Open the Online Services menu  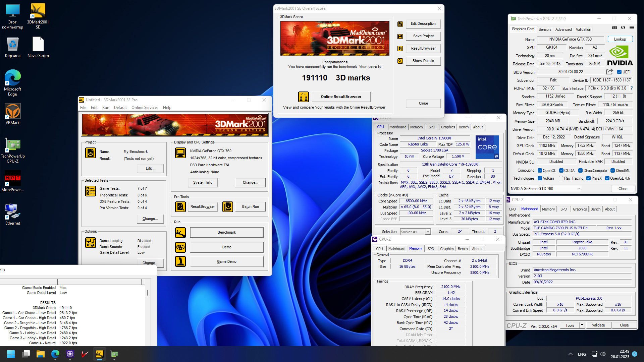click(x=145, y=108)
